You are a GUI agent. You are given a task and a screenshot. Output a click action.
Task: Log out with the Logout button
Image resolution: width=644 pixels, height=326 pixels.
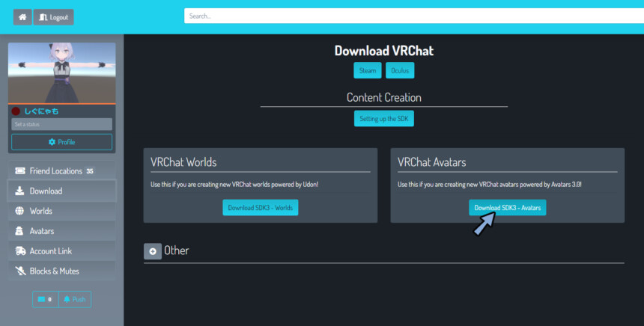(54, 17)
